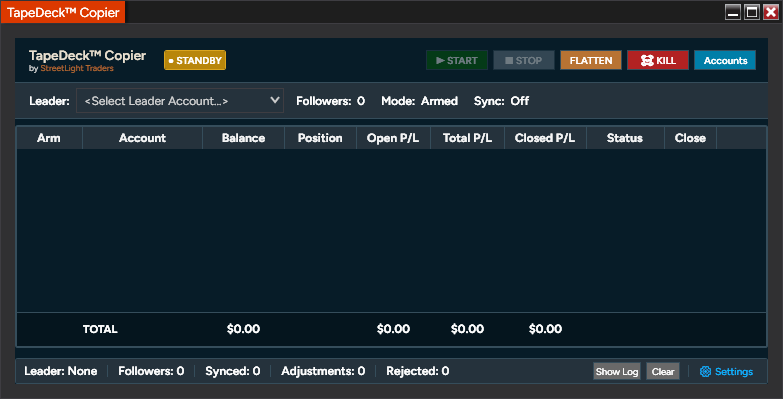783x399 pixels.
Task: Click the Total P/L column header
Action: coord(467,138)
